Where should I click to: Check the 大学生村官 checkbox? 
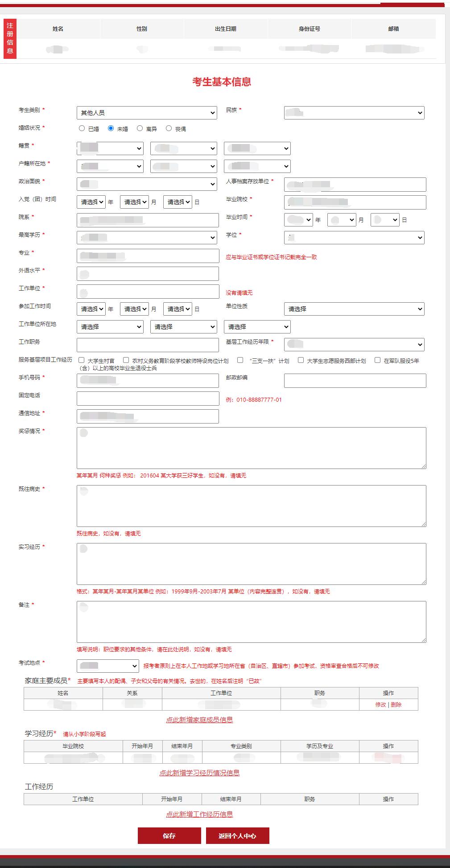[x=82, y=360]
